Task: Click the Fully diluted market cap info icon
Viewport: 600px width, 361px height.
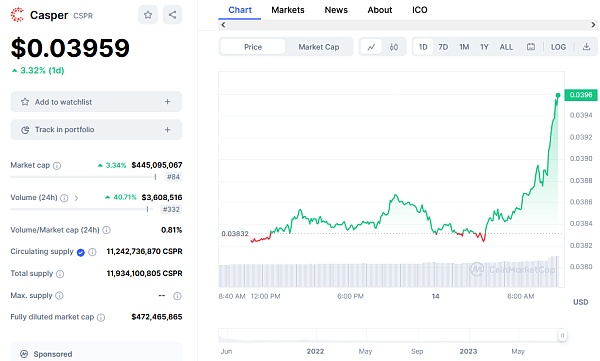Action: (101, 317)
